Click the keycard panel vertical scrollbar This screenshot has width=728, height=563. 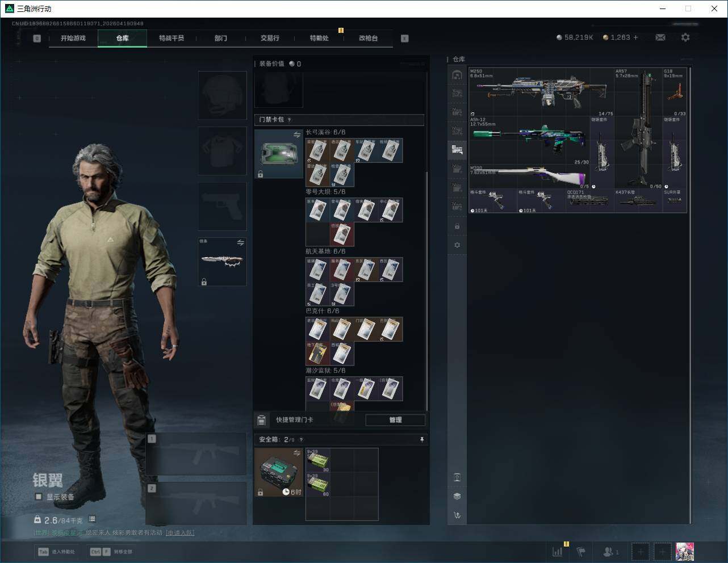click(426, 289)
